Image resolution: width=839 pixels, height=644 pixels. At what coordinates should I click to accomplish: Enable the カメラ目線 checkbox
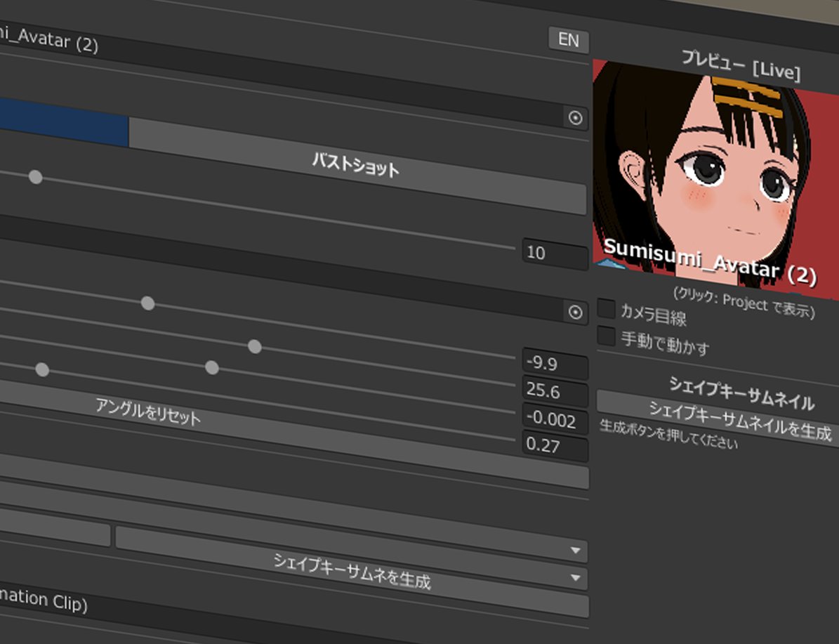point(606,308)
